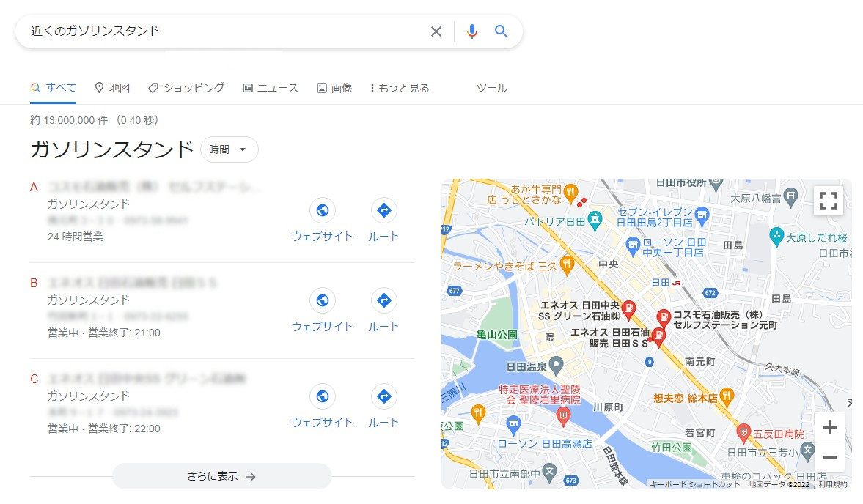Screen dimensions: 863x504
Task: Zoom out the map with minus button
Action: click(x=830, y=456)
